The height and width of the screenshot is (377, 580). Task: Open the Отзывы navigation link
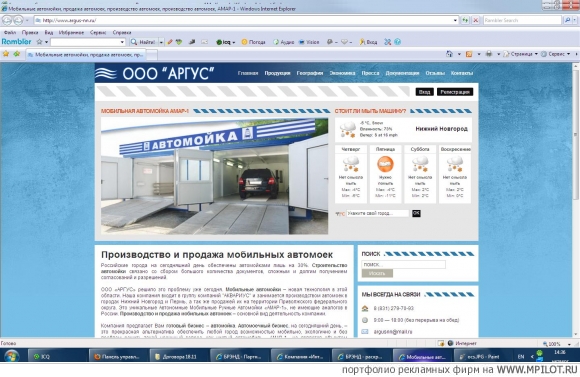(x=435, y=73)
